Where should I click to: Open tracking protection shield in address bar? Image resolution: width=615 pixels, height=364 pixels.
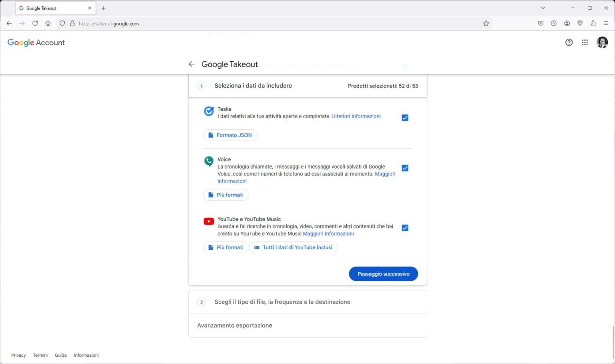(62, 23)
